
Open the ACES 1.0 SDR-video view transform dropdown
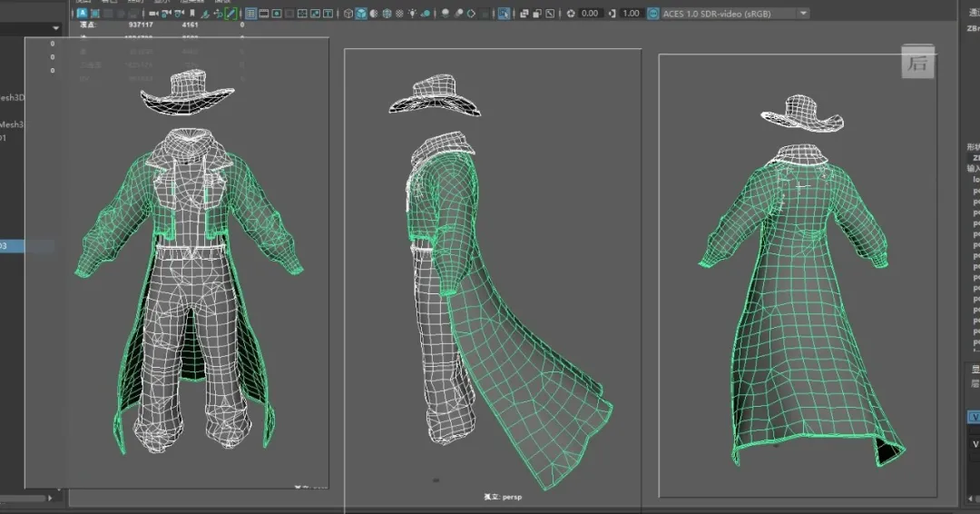coord(736,13)
